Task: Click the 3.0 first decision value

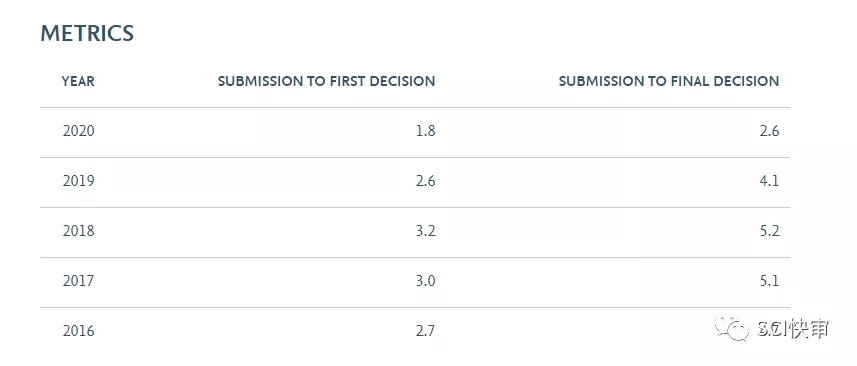Action: click(x=426, y=281)
